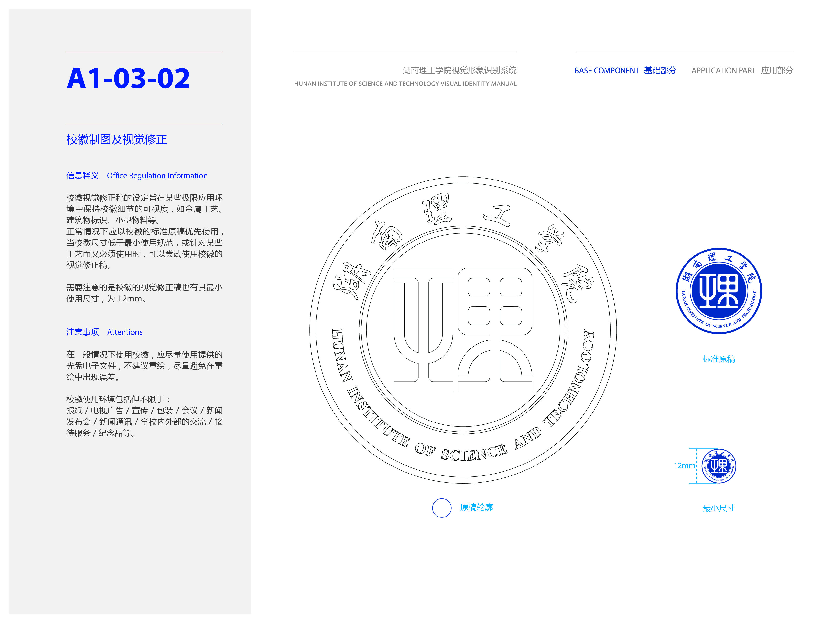Viewport: 840px width, 623px height.
Task: Click the 信息释义 Office Regulation Information heading
Action: [137, 176]
